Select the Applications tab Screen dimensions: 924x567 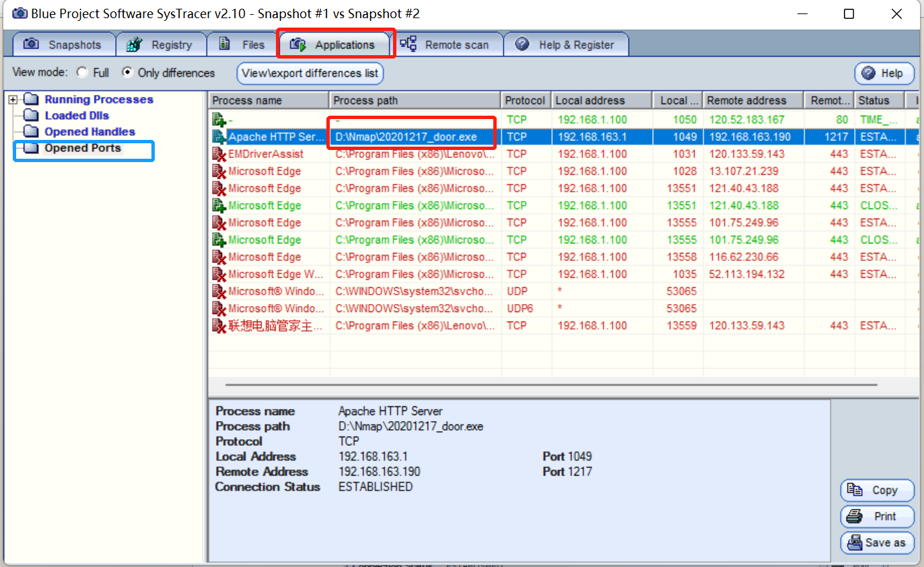click(334, 44)
